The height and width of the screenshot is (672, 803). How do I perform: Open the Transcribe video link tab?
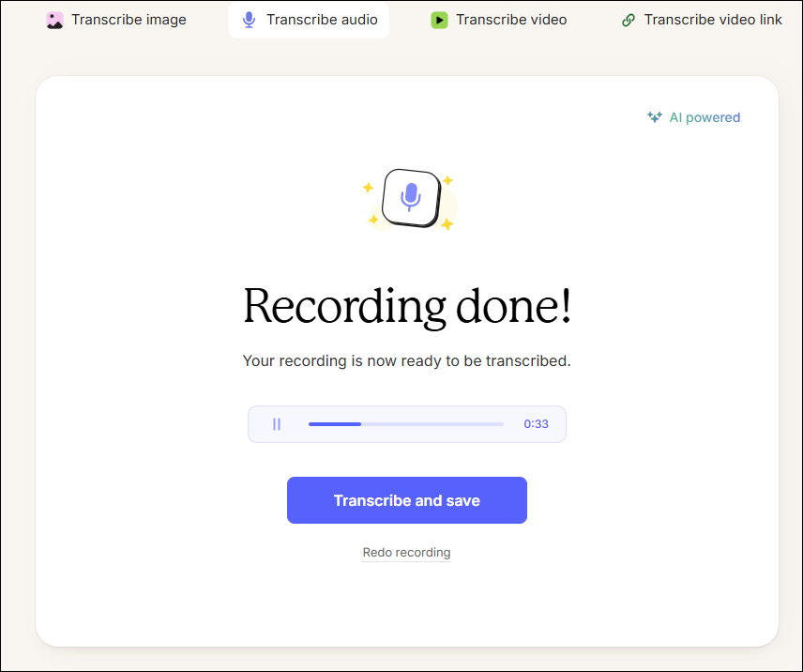(x=701, y=20)
